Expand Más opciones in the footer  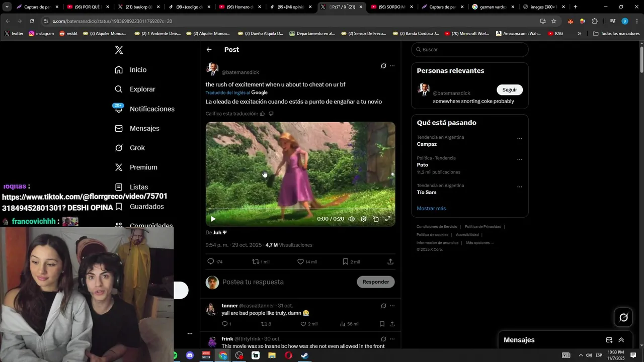pos(479,243)
